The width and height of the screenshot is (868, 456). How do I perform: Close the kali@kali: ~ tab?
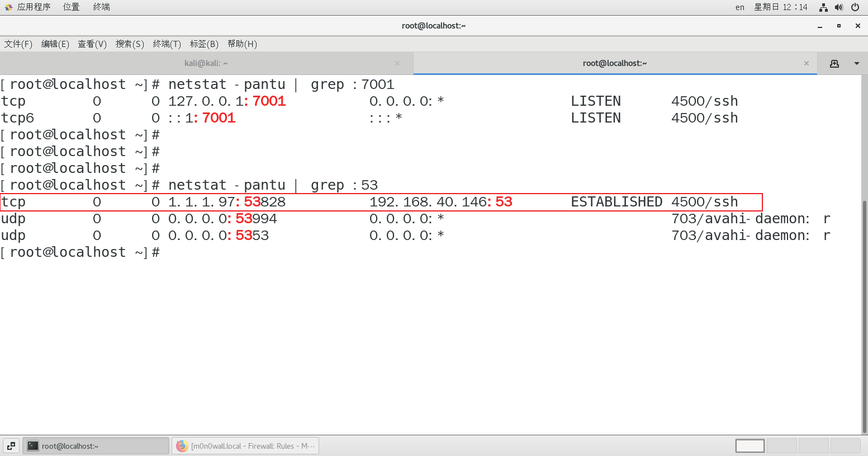click(x=397, y=63)
